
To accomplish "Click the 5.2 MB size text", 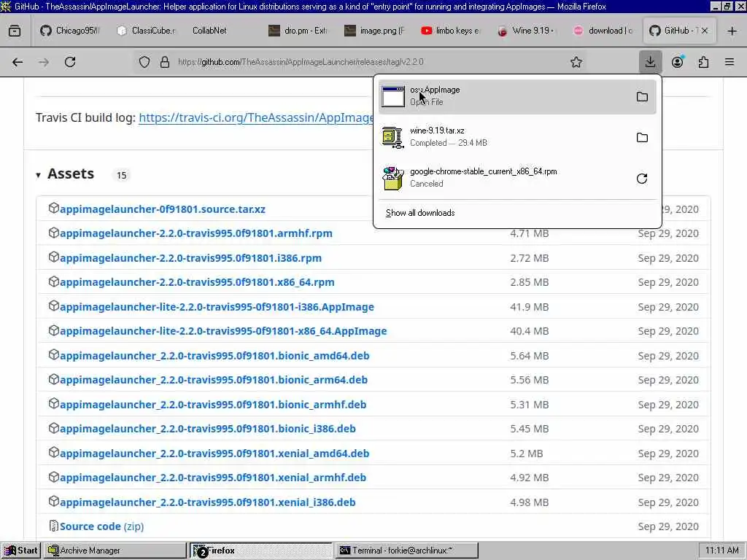I will (527, 454).
